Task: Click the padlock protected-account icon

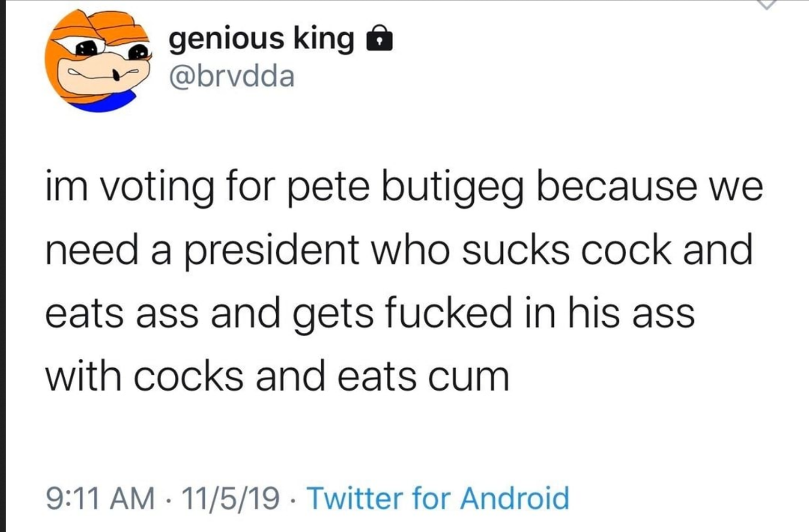Action: pos(379,39)
